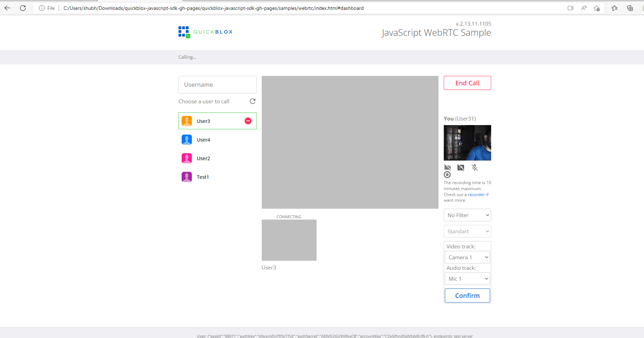Toggle screen sharing off icon
Screen dimensions: 644x338
click(461, 167)
